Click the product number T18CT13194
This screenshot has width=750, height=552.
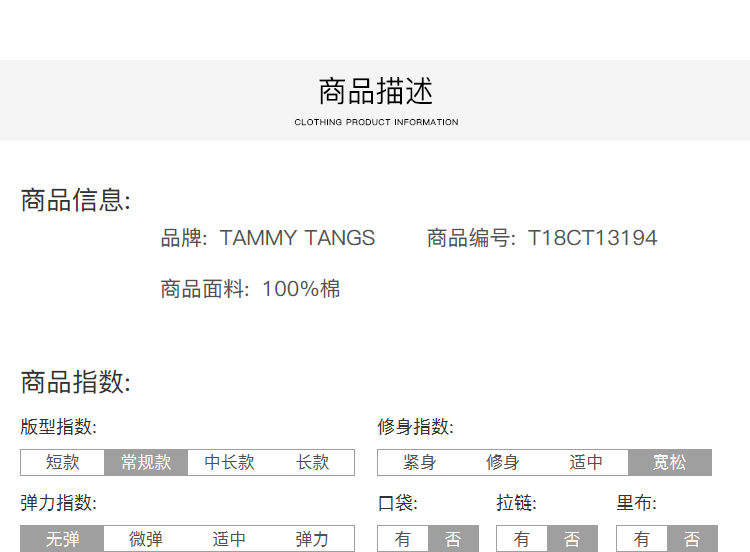592,238
